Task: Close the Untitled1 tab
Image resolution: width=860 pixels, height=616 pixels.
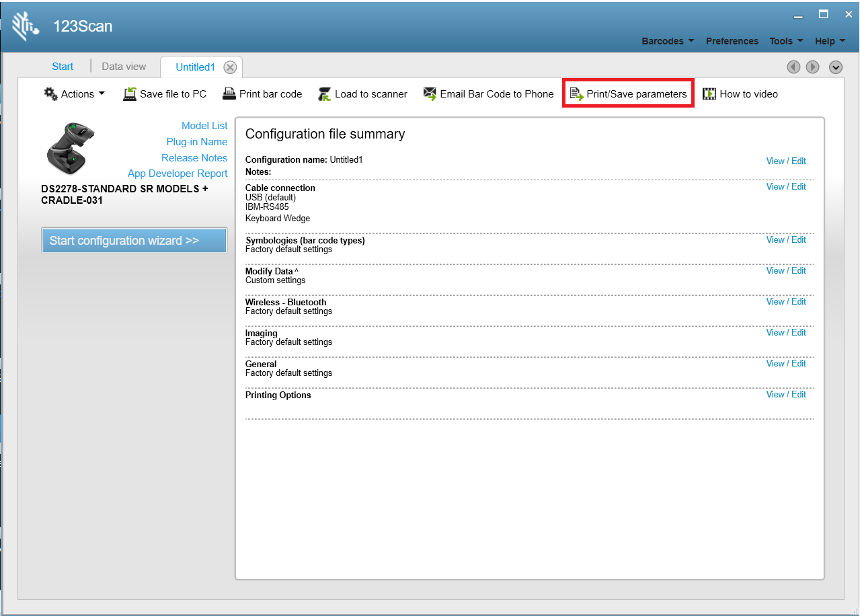Action: click(230, 67)
